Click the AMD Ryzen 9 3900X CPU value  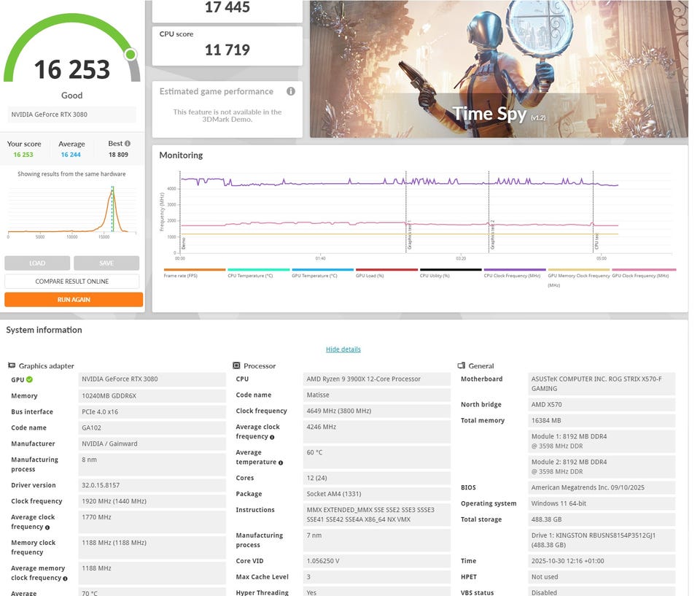tap(377, 379)
